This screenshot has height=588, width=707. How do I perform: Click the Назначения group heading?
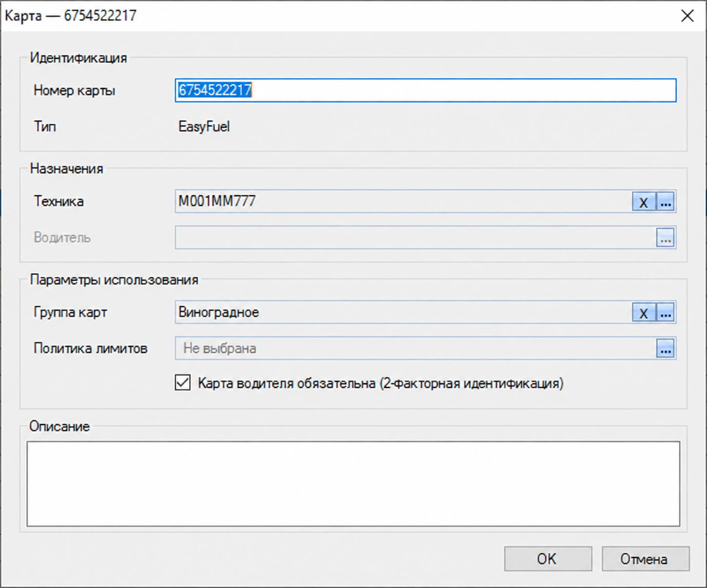point(66,169)
